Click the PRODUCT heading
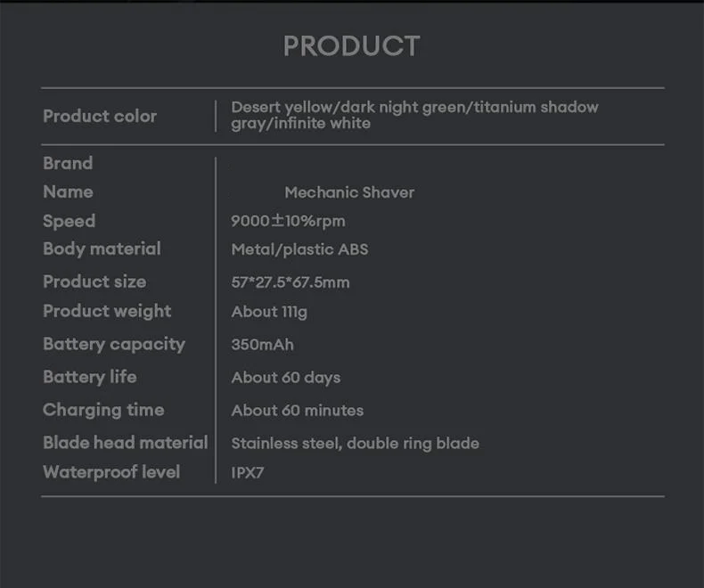The width and height of the screenshot is (704, 588). pos(351,46)
